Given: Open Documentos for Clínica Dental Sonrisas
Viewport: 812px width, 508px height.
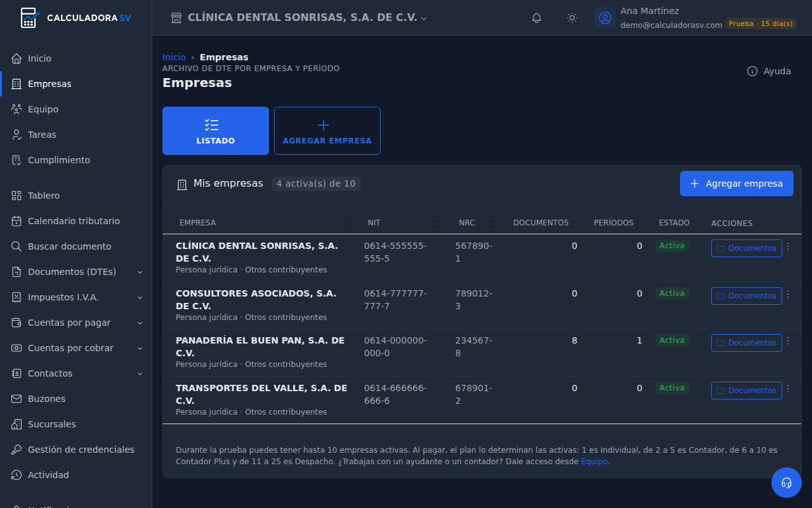Looking at the screenshot, I should pos(746,248).
